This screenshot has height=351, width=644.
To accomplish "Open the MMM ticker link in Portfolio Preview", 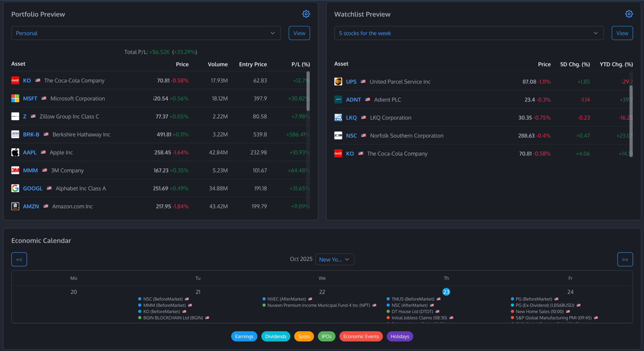I will pyautogui.click(x=31, y=170).
